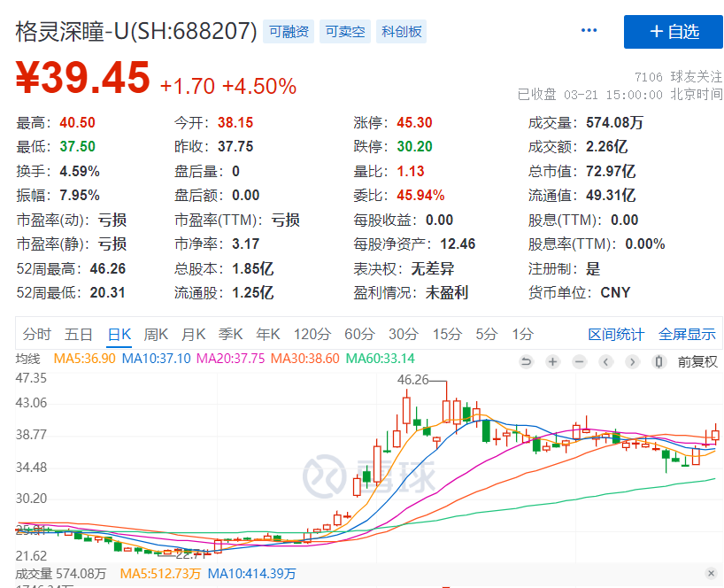Screen dimensions: 724x588
Task: Open the 周K chart tab
Action: [x=156, y=334]
